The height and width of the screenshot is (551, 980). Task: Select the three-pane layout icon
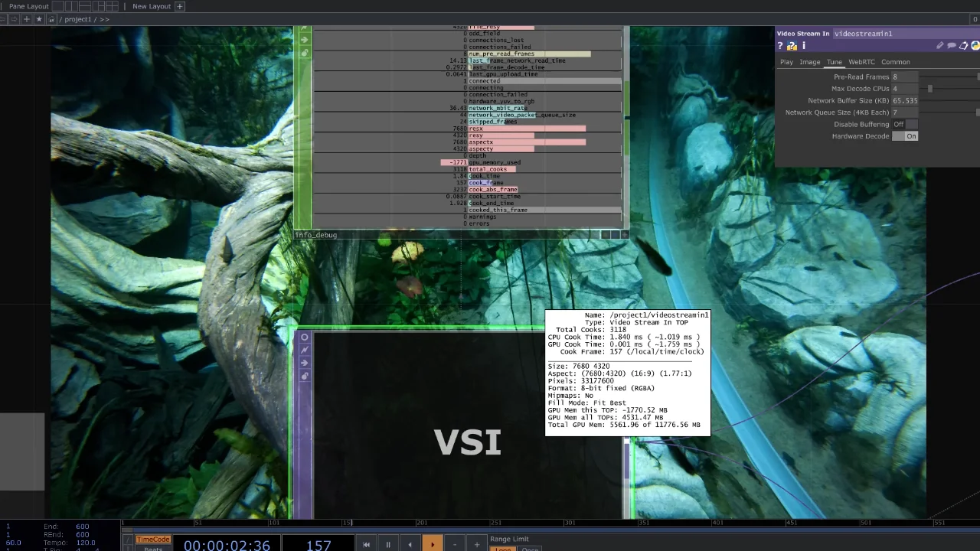99,6
